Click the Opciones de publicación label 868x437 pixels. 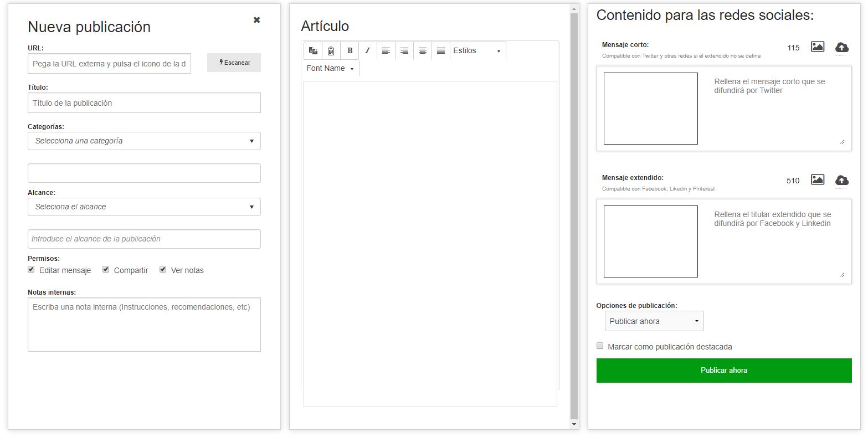[637, 306]
